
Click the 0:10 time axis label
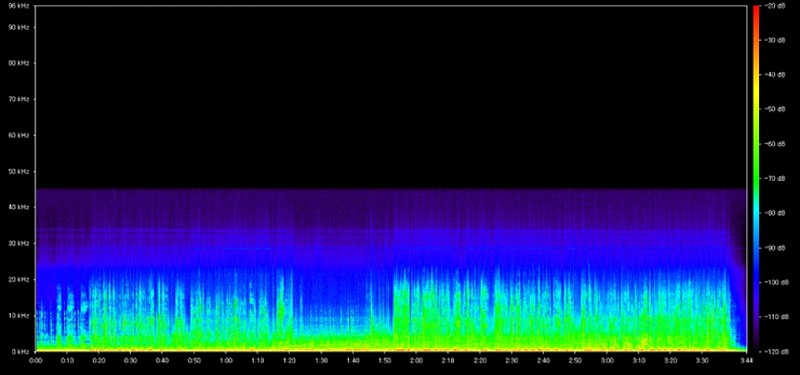coord(67,360)
